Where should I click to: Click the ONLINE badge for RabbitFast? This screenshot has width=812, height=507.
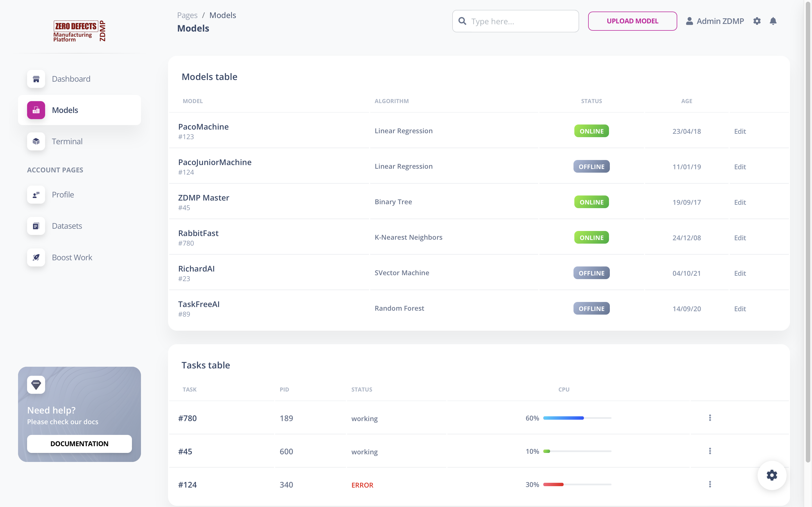591,237
